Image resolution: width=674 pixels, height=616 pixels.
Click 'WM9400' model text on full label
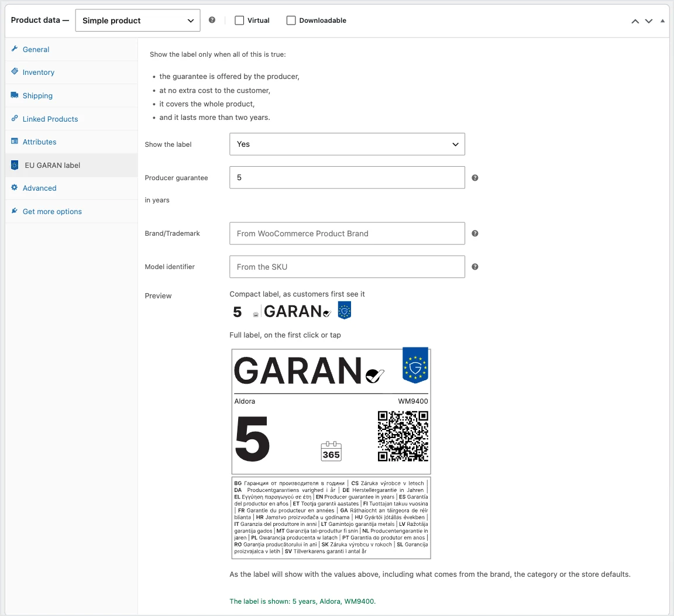pyautogui.click(x=412, y=401)
